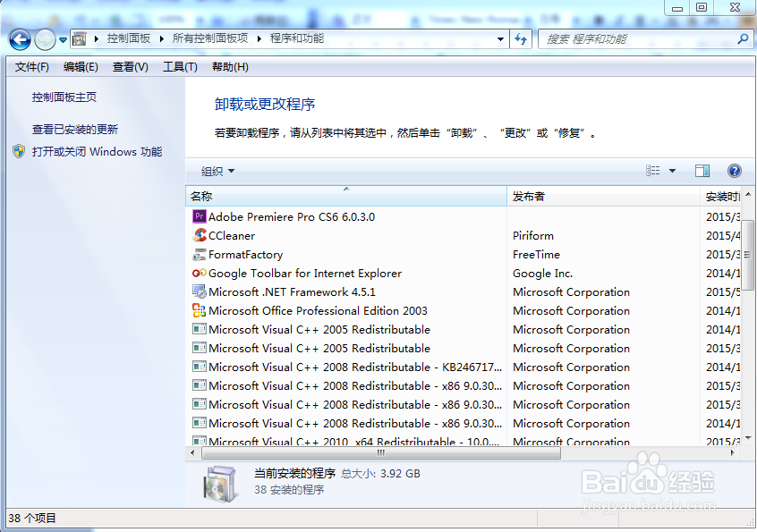Select the FormatFactory program icon

coord(199,254)
